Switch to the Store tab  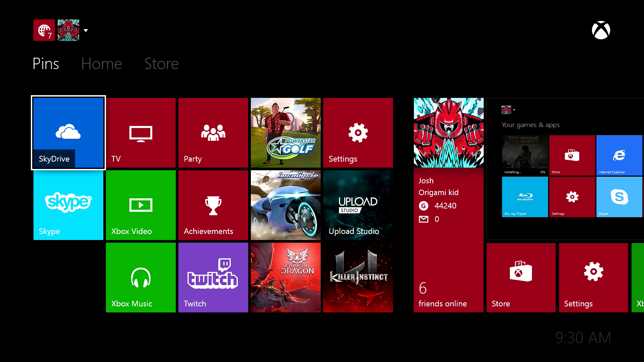(x=161, y=63)
